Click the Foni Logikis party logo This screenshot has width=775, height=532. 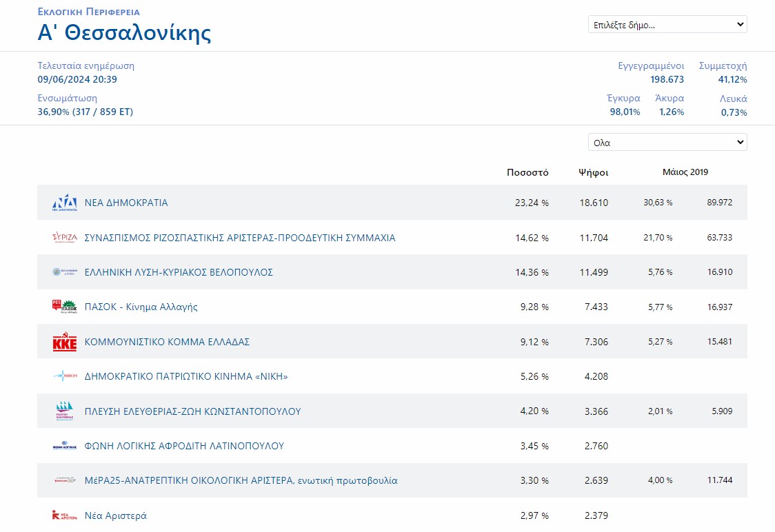pyautogui.click(x=65, y=446)
